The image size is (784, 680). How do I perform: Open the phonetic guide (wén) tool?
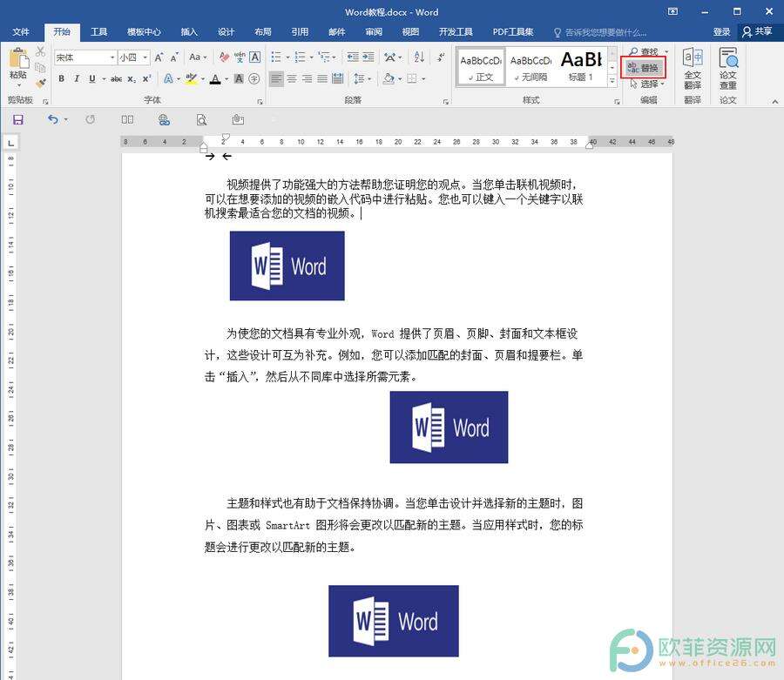(240, 57)
